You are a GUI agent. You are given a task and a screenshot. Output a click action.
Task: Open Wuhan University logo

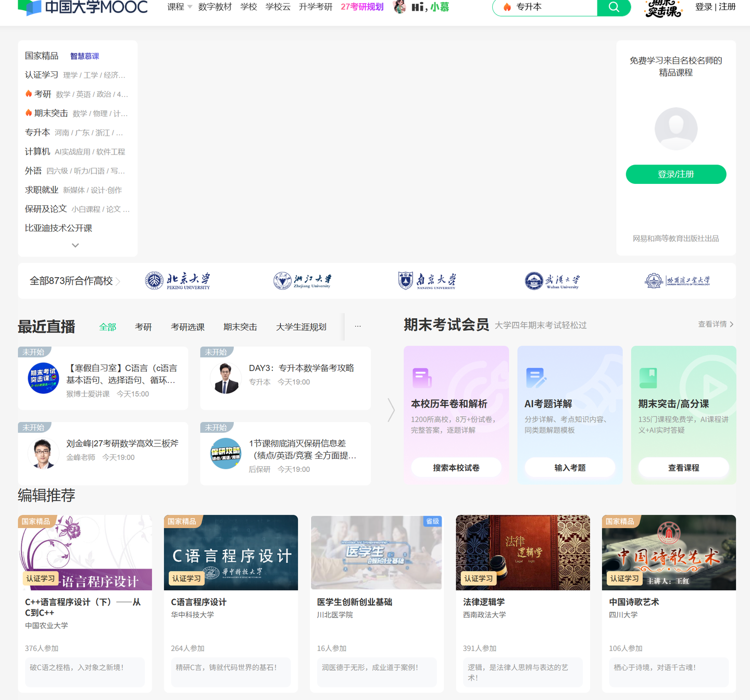pyautogui.click(x=552, y=281)
